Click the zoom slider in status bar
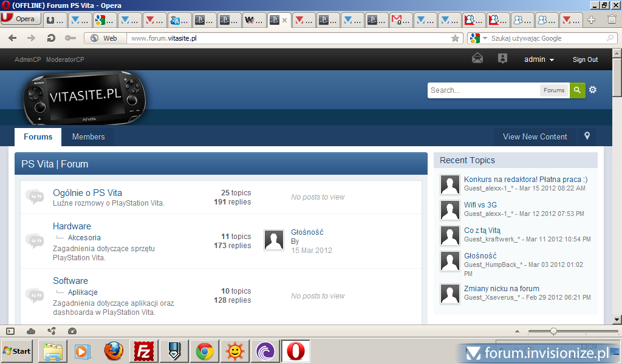The image size is (622, 364). [553, 331]
